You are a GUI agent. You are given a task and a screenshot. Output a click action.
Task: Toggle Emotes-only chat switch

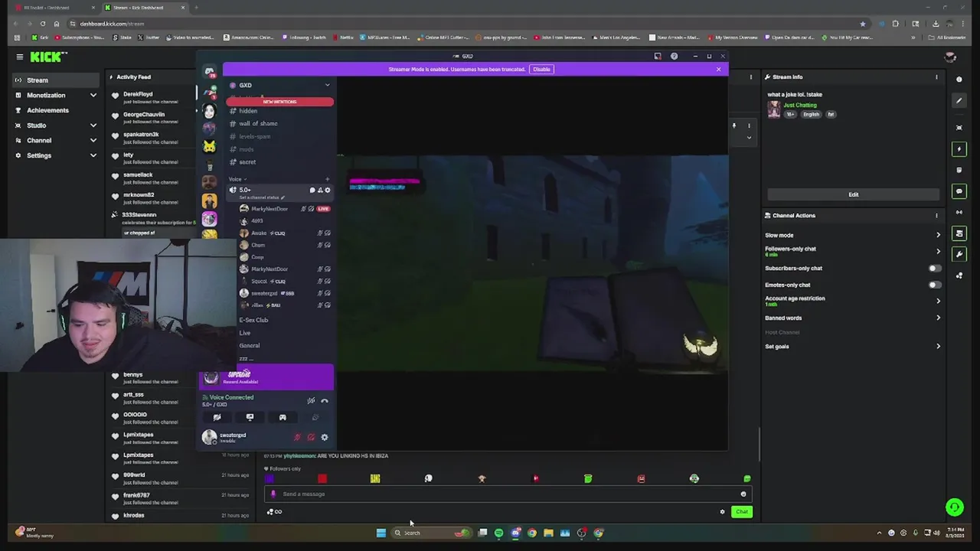[x=934, y=285]
